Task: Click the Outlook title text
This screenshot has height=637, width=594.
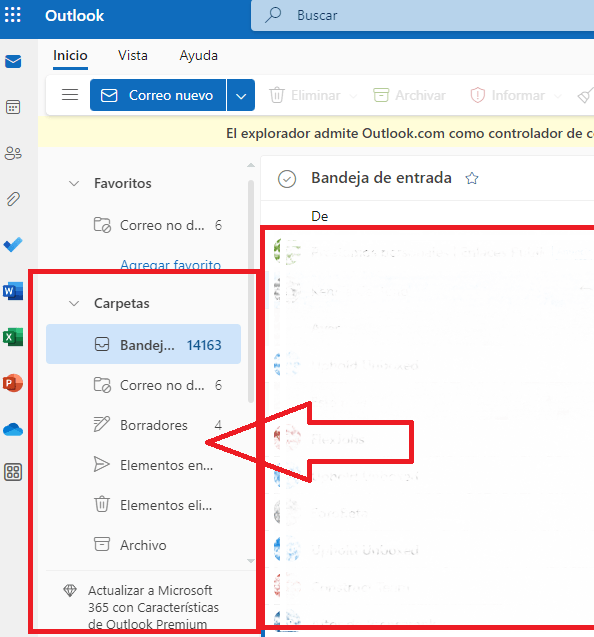Action: (74, 15)
